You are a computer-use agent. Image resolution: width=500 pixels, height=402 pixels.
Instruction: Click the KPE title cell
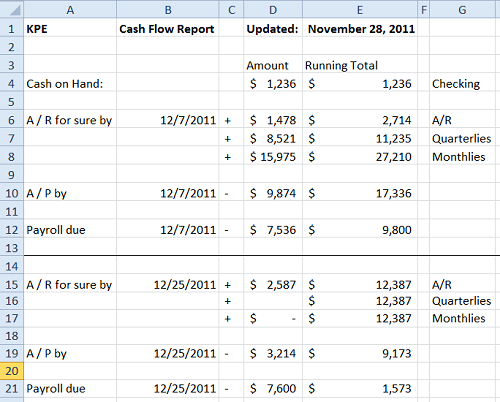pos(70,29)
